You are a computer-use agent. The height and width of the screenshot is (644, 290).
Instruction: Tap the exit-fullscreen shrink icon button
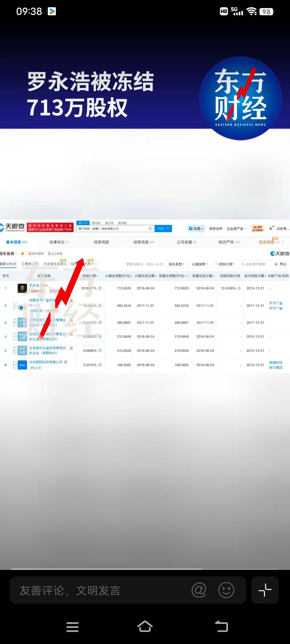tap(265, 590)
